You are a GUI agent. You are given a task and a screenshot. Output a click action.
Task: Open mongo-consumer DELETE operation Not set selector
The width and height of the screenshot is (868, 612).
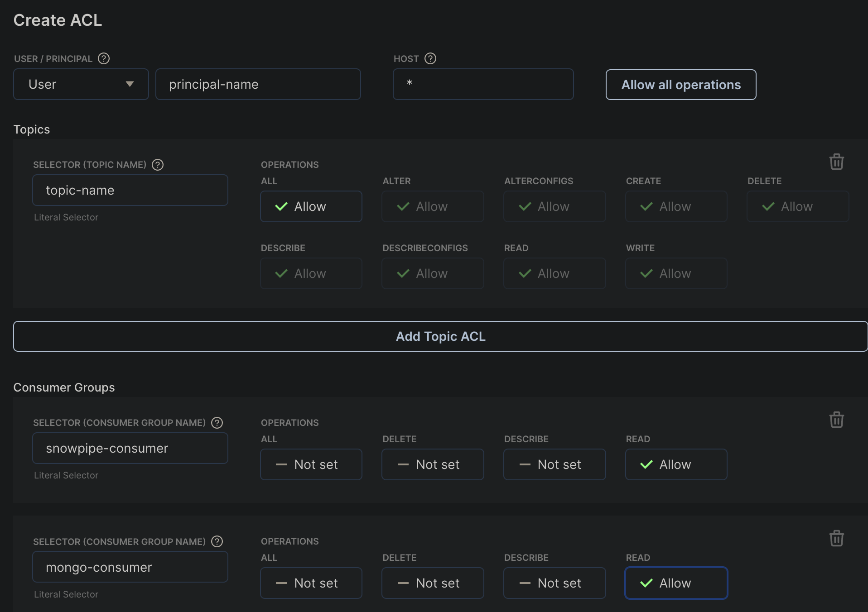click(433, 583)
